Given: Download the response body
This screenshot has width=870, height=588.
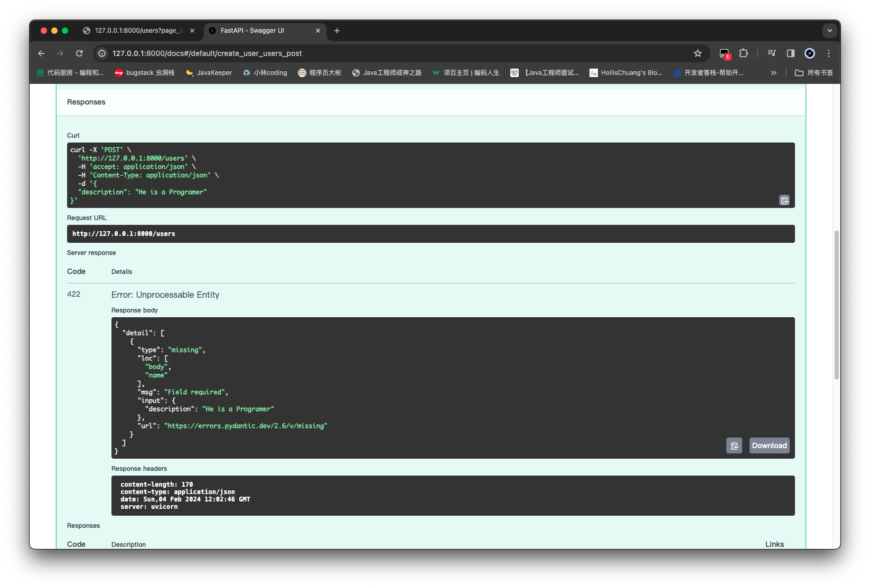Looking at the screenshot, I should [x=769, y=445].
